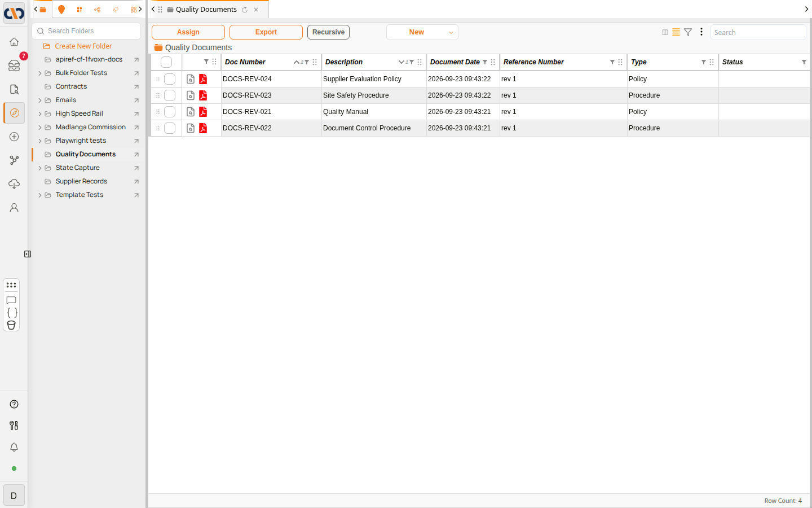Open the document search icon in sidebar
812x508 pixels.
point(14,89)
